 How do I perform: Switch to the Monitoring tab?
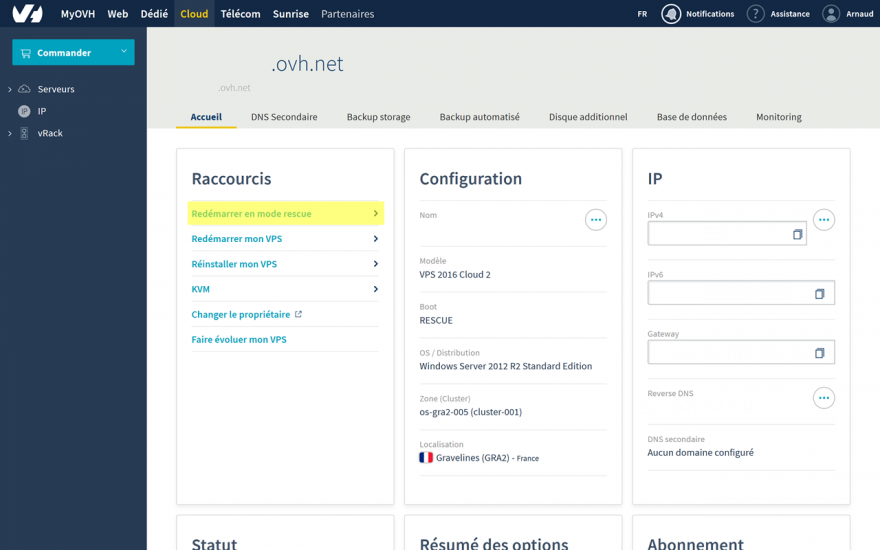(778, 117)
